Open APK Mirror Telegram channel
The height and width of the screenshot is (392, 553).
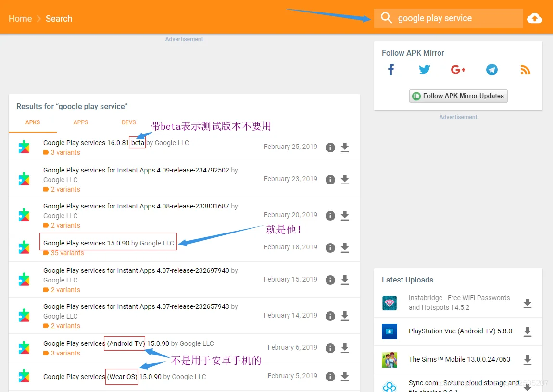point(491,70)
